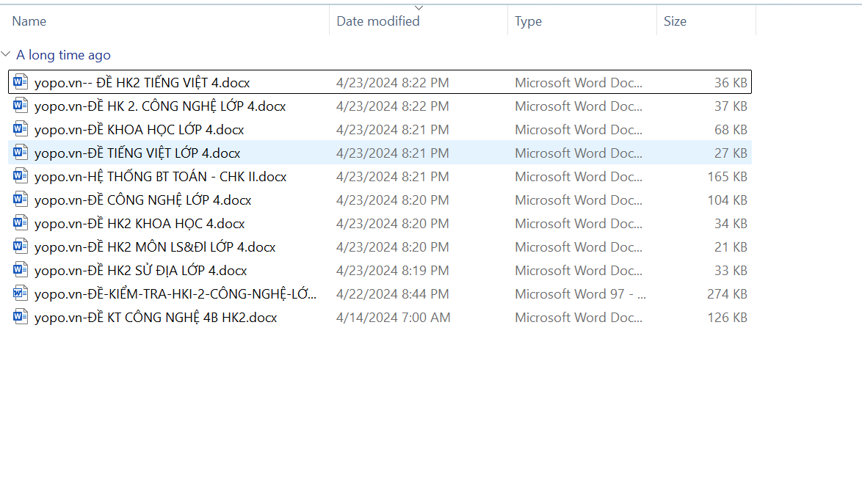Click the "Microsoft Word 97" type cell
862x504 pixels.
(579, 294)
